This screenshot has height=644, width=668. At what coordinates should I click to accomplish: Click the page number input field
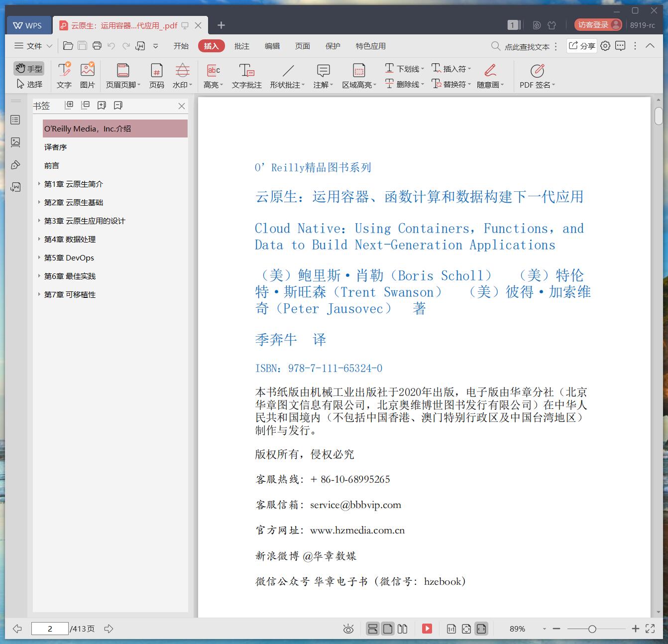[x=50, y=629]
